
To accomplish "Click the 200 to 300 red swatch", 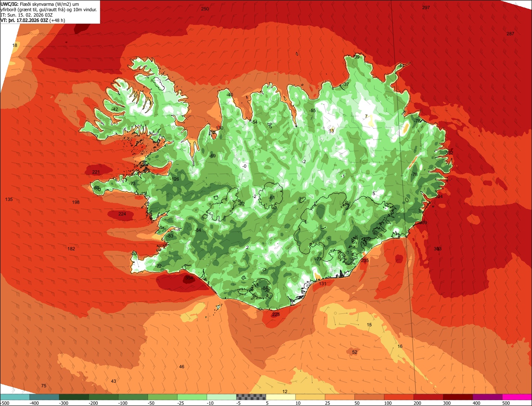I will coord(428,397).
